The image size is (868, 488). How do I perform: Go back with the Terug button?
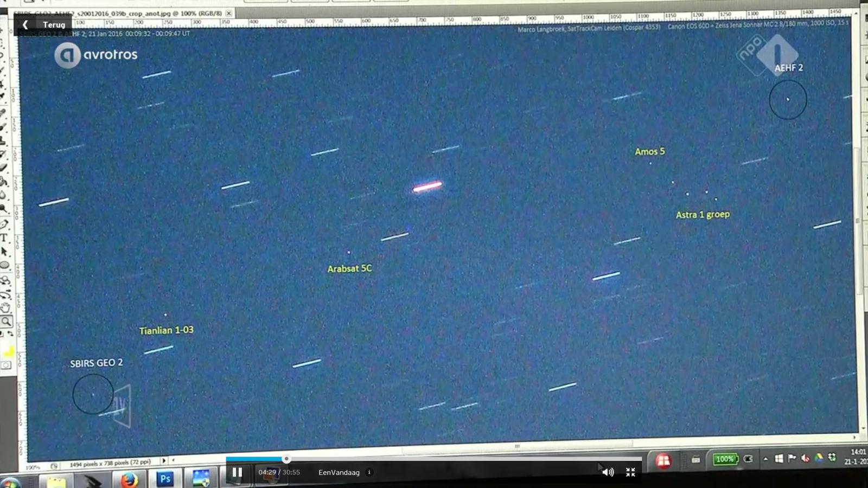pos(43,24)
